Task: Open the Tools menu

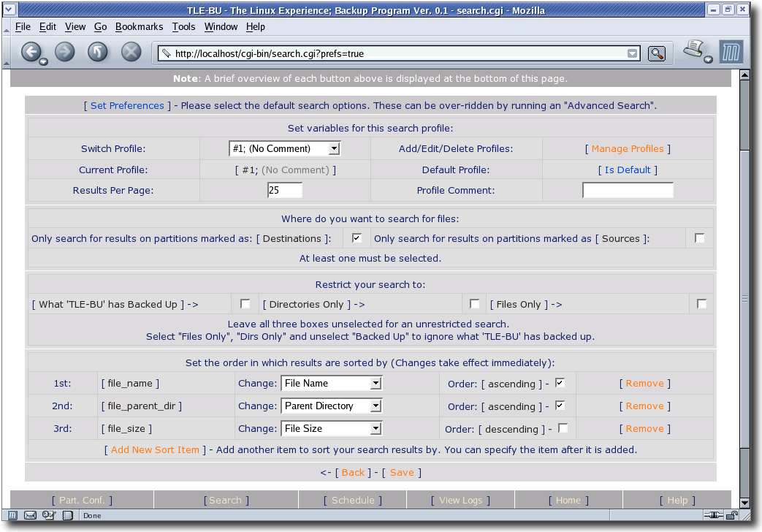Action: pyautogui.click(x=183, y=27)
